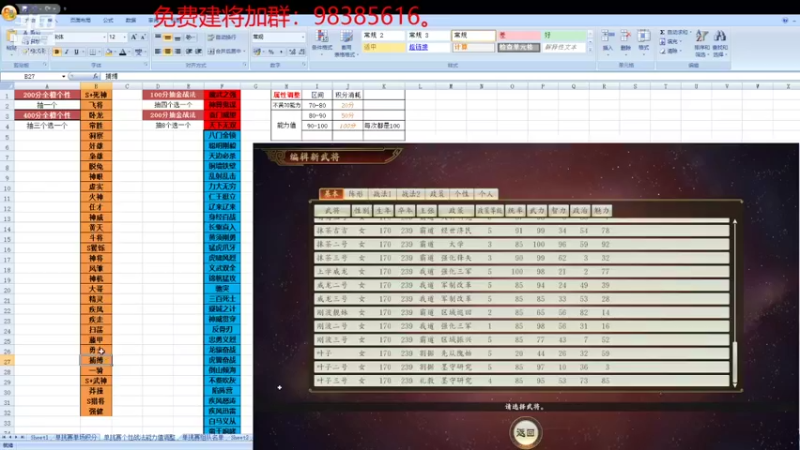Open the Page Layout ribbon tab
The image size is (800, 450).
(x=81, y=20)
